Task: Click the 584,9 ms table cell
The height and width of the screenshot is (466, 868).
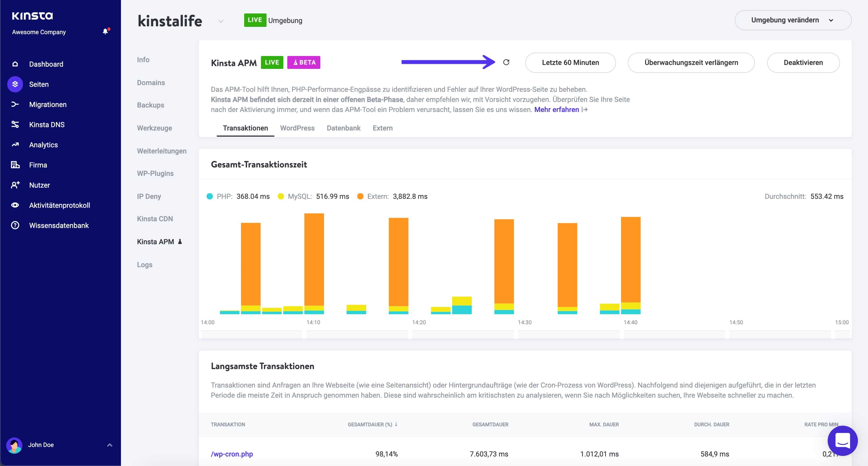Action: 715,454
